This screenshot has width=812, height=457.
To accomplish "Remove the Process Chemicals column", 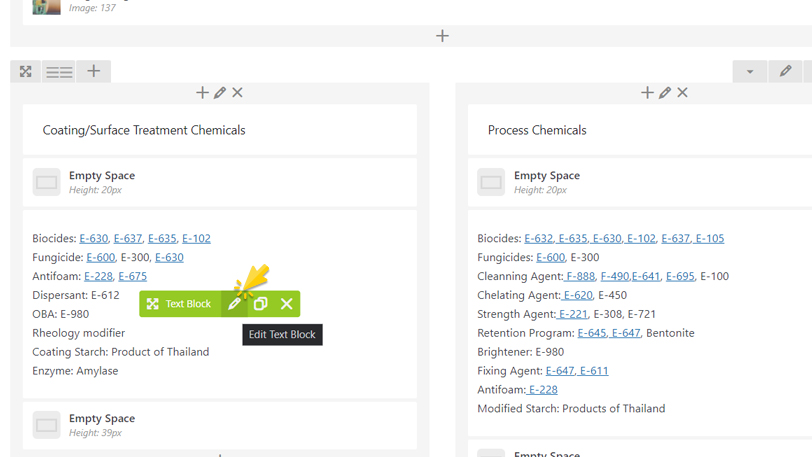I will pyautogui.click(x=683, y=93).
